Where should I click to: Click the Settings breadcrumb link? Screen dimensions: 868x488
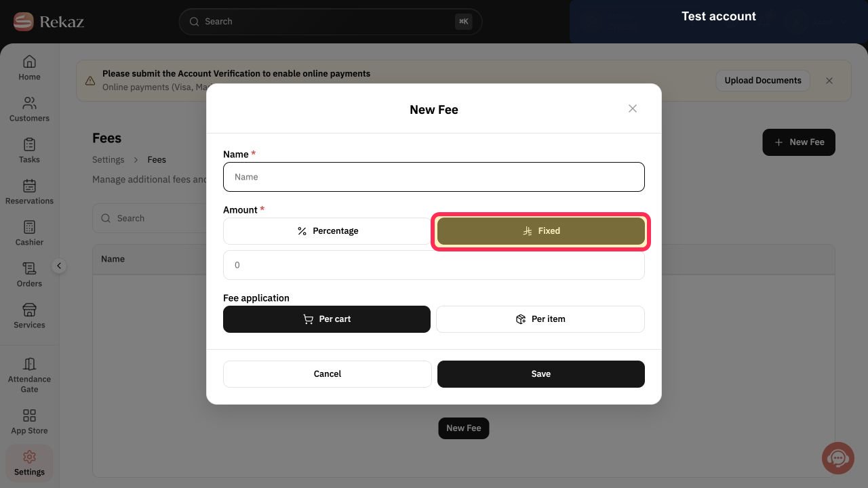(x=108, y=160)
